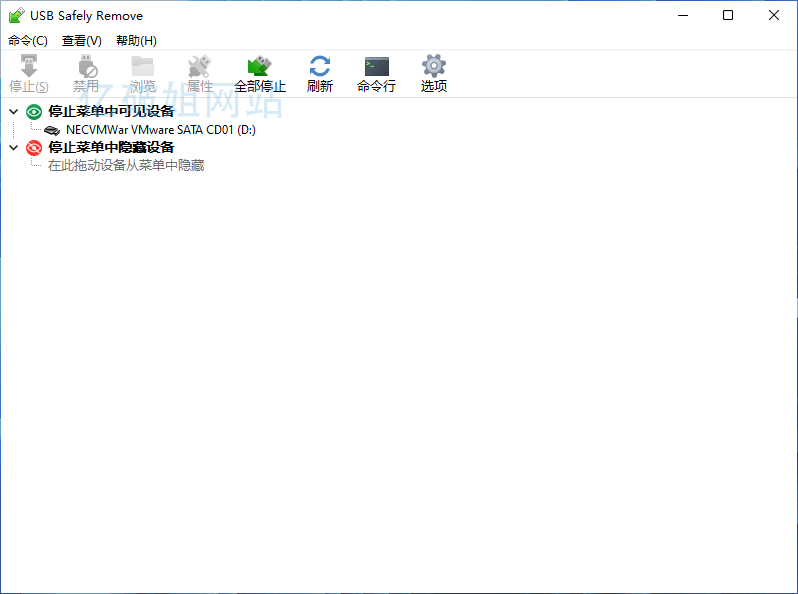The width and height of the screenshot is (798, 594).
Task: Refresh the device list with 刷新
Action: click(x=320, y=74)
